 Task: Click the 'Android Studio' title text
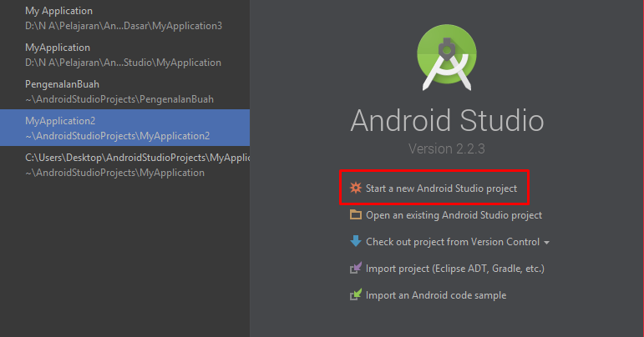[x=447, y=120]
